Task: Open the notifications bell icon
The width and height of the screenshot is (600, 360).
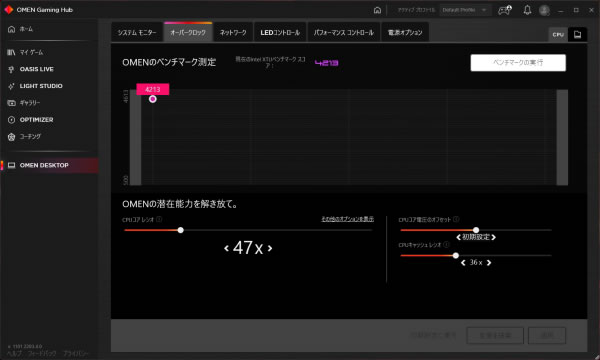Action: pyautogui.click(x=527, y=10)
